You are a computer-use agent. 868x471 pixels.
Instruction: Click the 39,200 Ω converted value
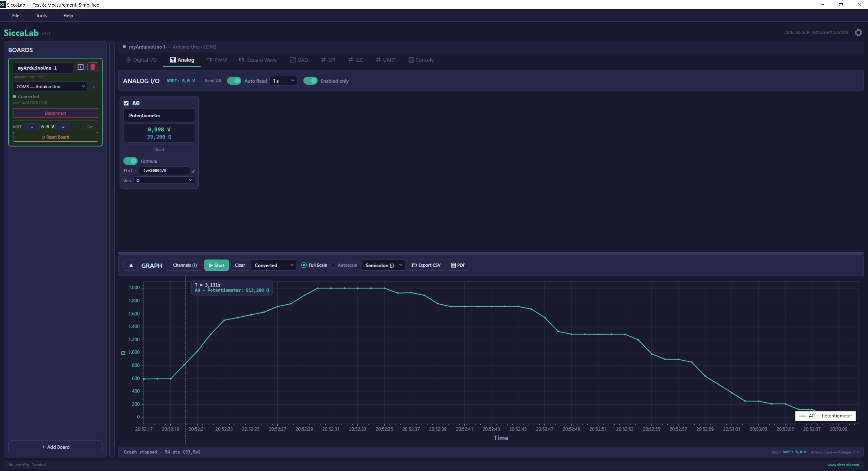159,137
